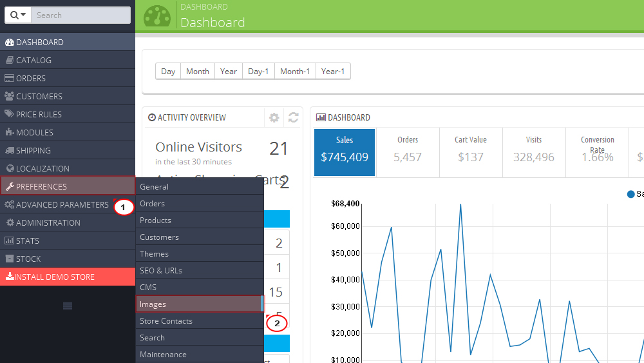Click the Shipping truck icon

coord(10,150)
